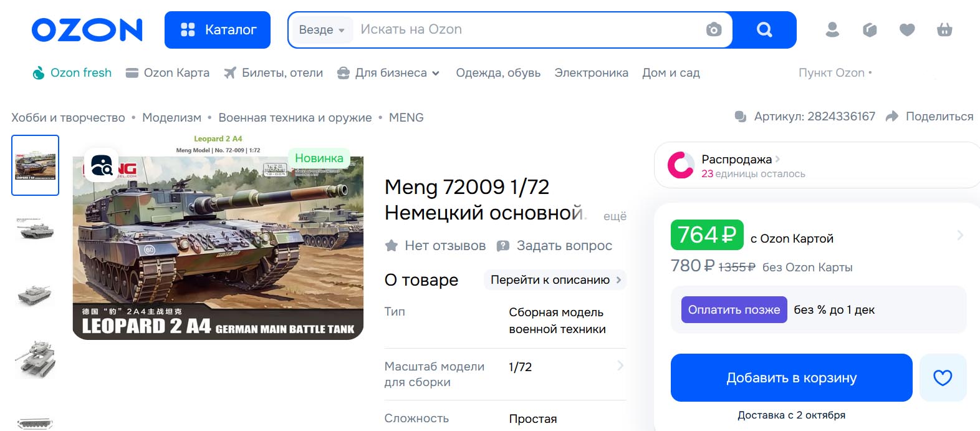Image resolution: width=980 pixels, height=431 pixels.
Task: Open the Электроника menu item
Action: 591,73
